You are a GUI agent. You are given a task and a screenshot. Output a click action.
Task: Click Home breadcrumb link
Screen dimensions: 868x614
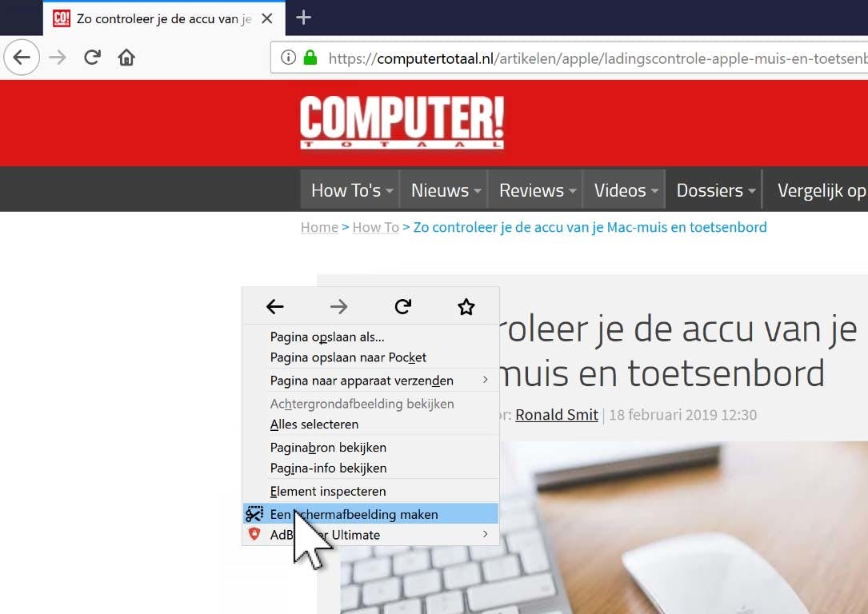click(319, 227)
